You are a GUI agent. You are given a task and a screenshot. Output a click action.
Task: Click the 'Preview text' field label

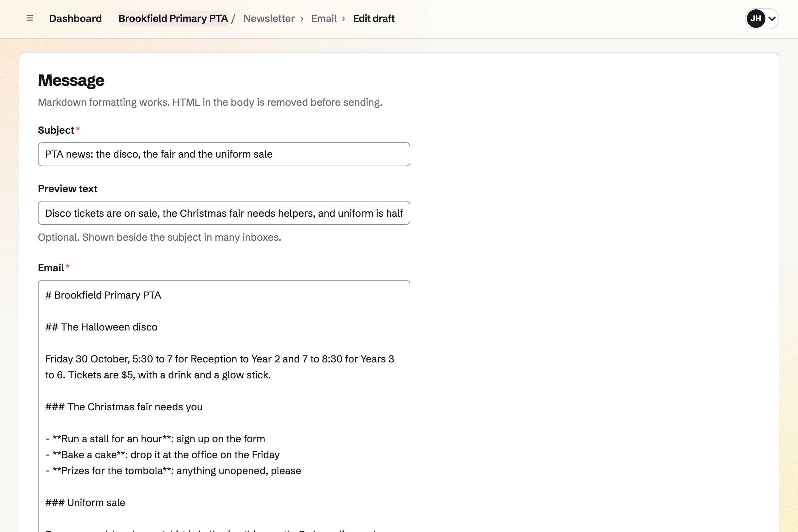(x=67, y=189)
